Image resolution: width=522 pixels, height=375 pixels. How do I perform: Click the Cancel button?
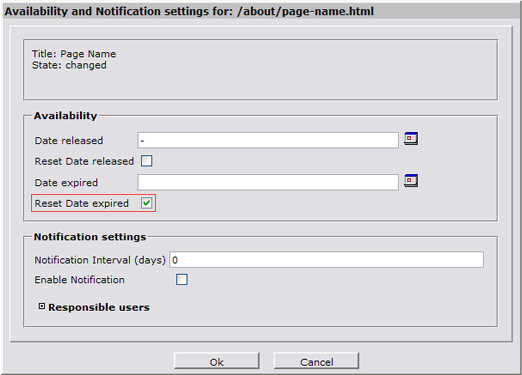tap(316, 361)
